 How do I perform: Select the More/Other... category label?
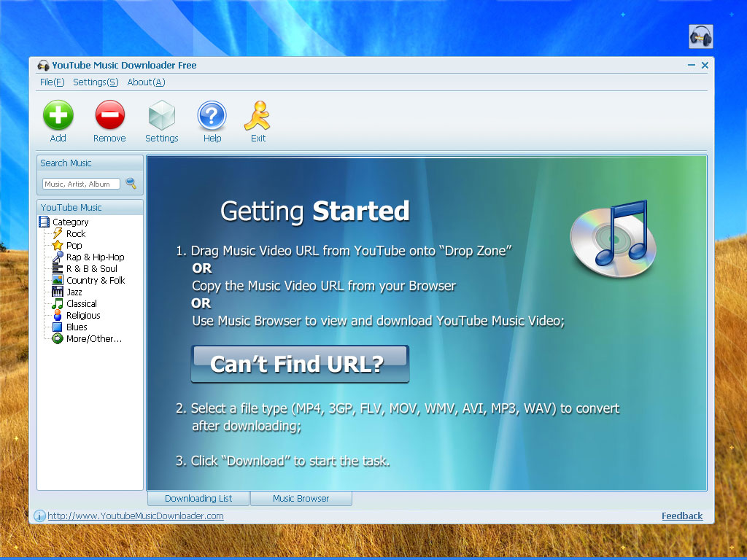[94, 338]
